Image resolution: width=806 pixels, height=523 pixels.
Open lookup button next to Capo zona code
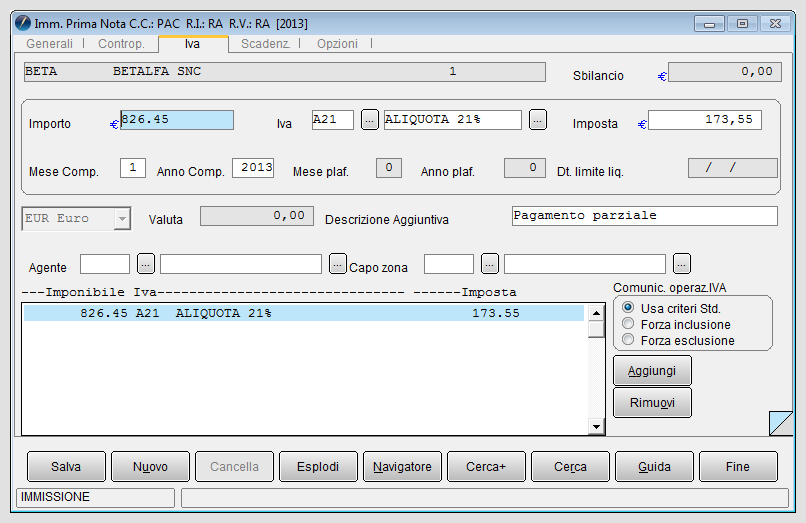[x=490, y=264]
